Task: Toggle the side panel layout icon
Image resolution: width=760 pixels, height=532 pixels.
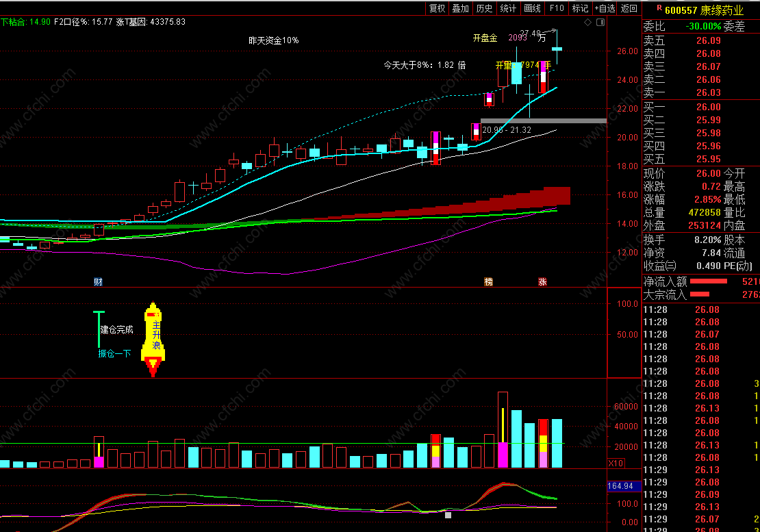Action: [x=600, y=23]
